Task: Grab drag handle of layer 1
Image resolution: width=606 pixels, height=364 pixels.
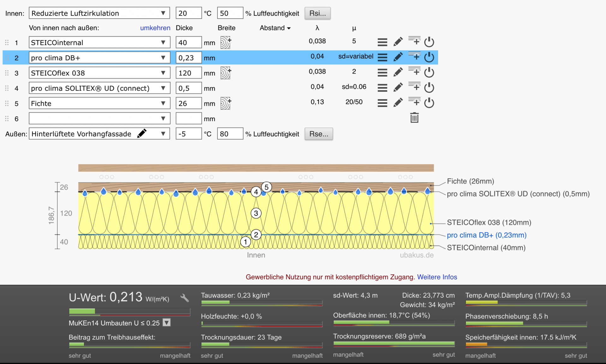Action: (x=7, y=42)
